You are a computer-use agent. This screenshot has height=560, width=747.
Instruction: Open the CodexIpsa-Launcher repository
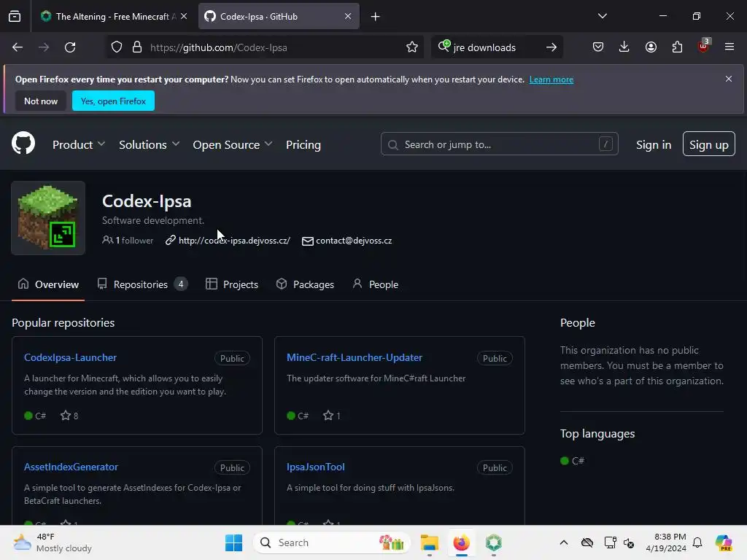(71, 357)
